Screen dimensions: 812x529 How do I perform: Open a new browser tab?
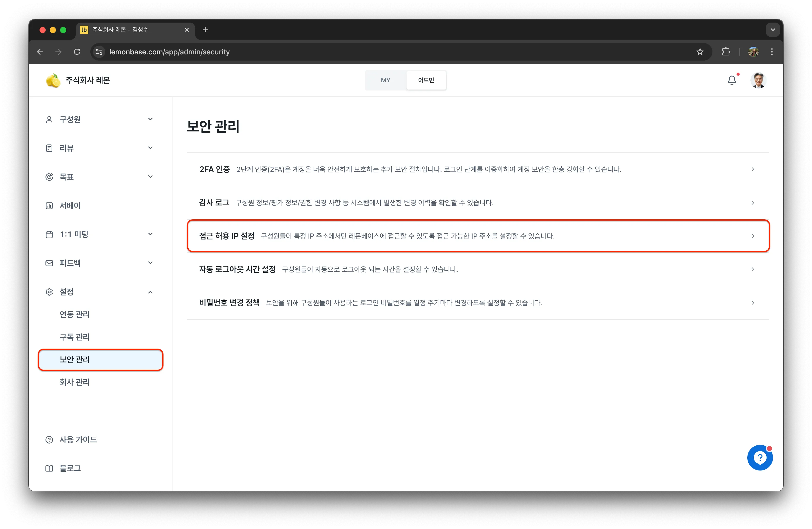coord(205,30)
